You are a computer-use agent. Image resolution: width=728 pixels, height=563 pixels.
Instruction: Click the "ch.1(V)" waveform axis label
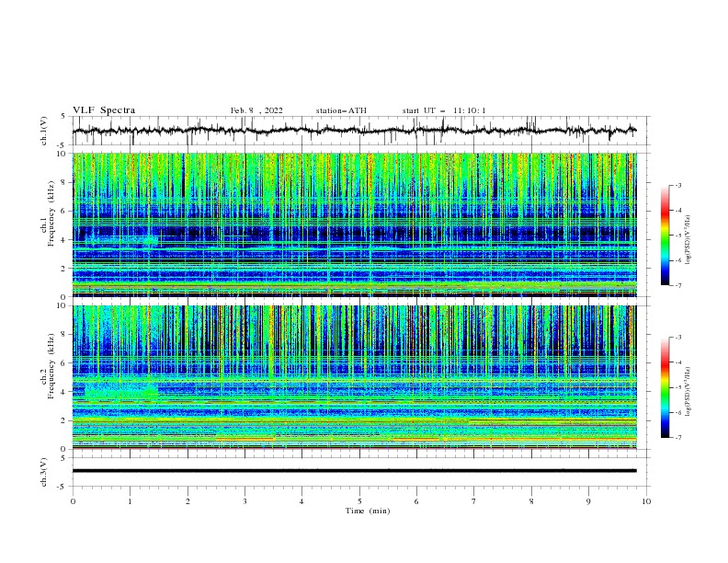pyautogui.click(x=44, y=131)
